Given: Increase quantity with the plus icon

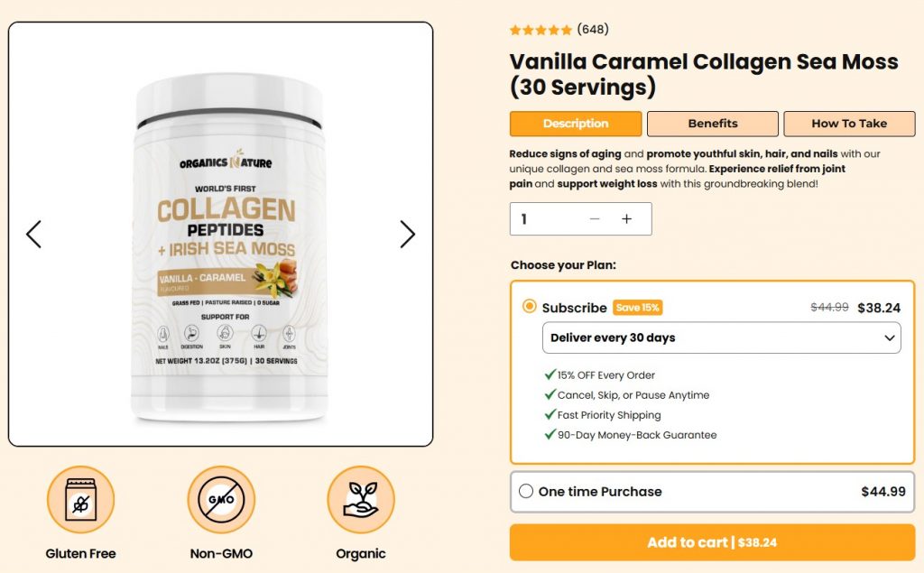Looking at the screenshot, I should (x=626, y=218).
